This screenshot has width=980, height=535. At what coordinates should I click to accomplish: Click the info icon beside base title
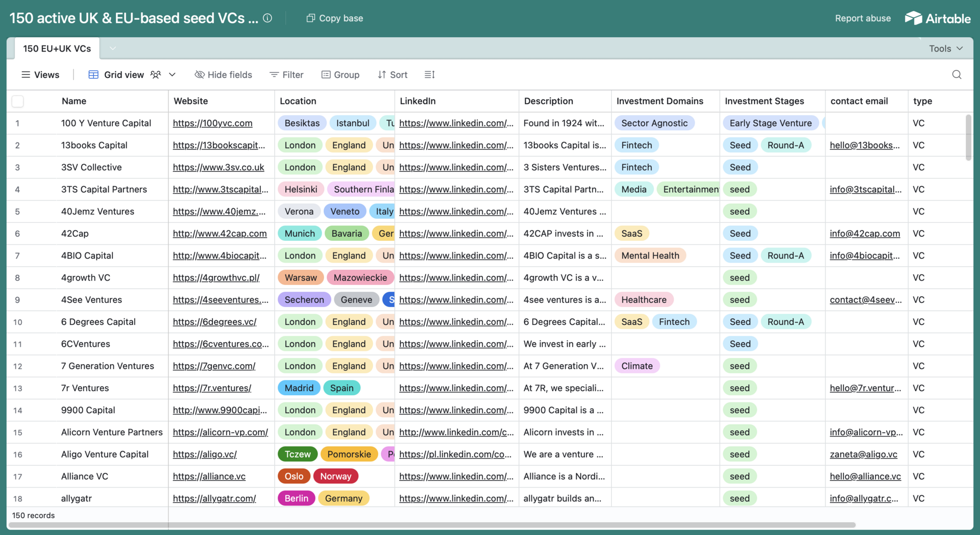[267, 18]
